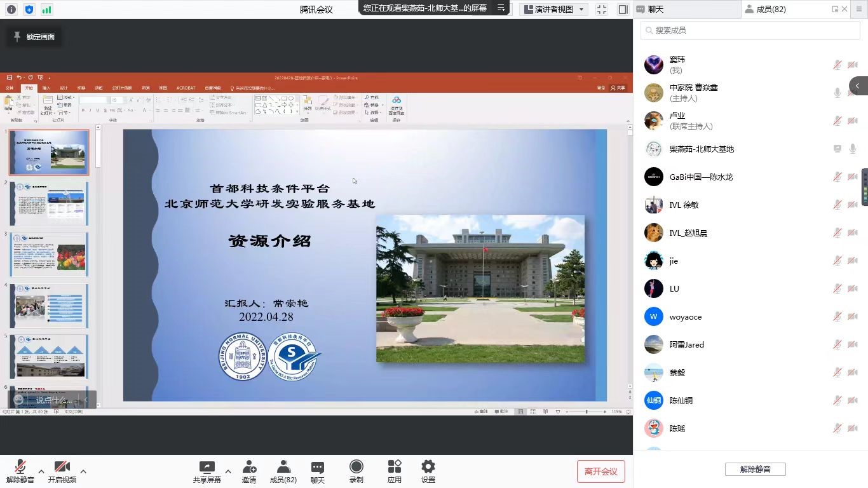
Task: Click the 离开会议 leave meeting button
Action: [x=600, y=471]
